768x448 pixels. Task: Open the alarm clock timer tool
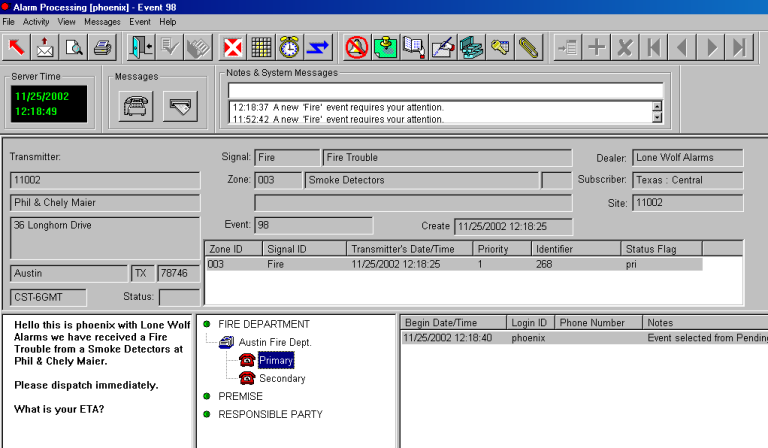(x=289, y=46)
